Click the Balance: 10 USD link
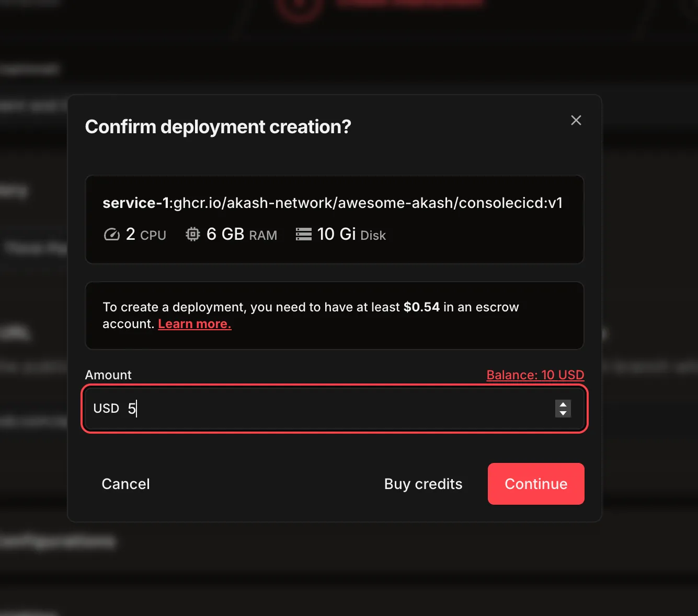The width and height of the screenshot is (698, 616). [x=535, y=375]
